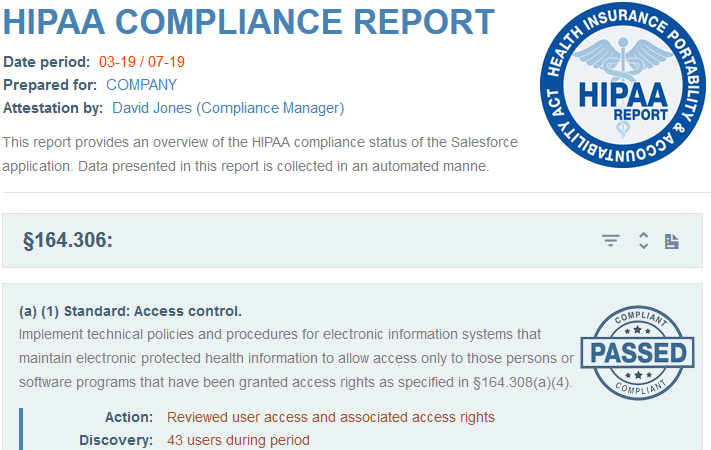Click the access control policy description text
This screenshot has height=450, width=711.
[x=297, y=358]
